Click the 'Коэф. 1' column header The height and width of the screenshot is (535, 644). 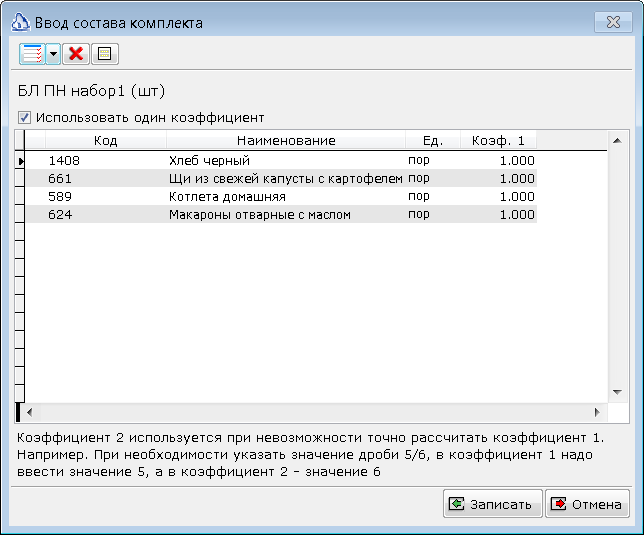point(498,141)
